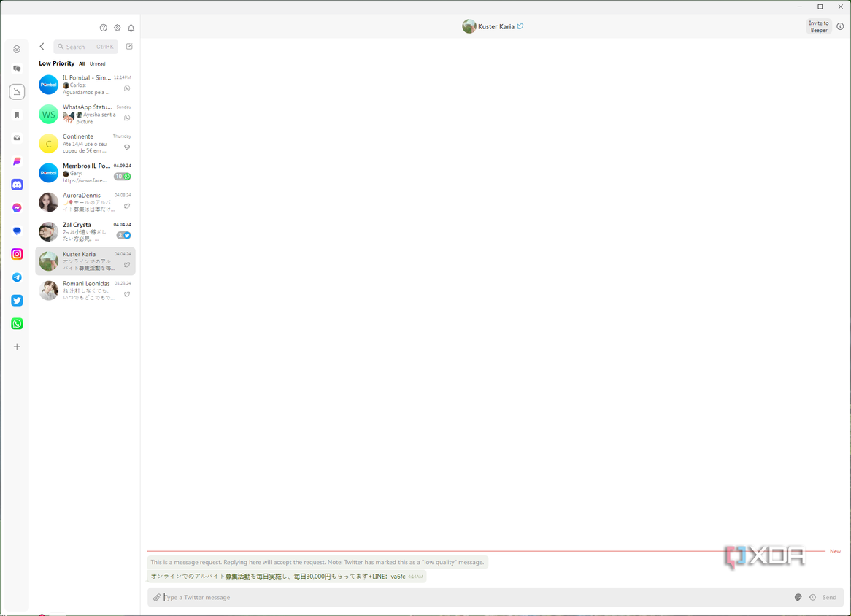Click the Invite to Beeper button
The width and height of the screenshot is (851, 616).
click(818, 26)
